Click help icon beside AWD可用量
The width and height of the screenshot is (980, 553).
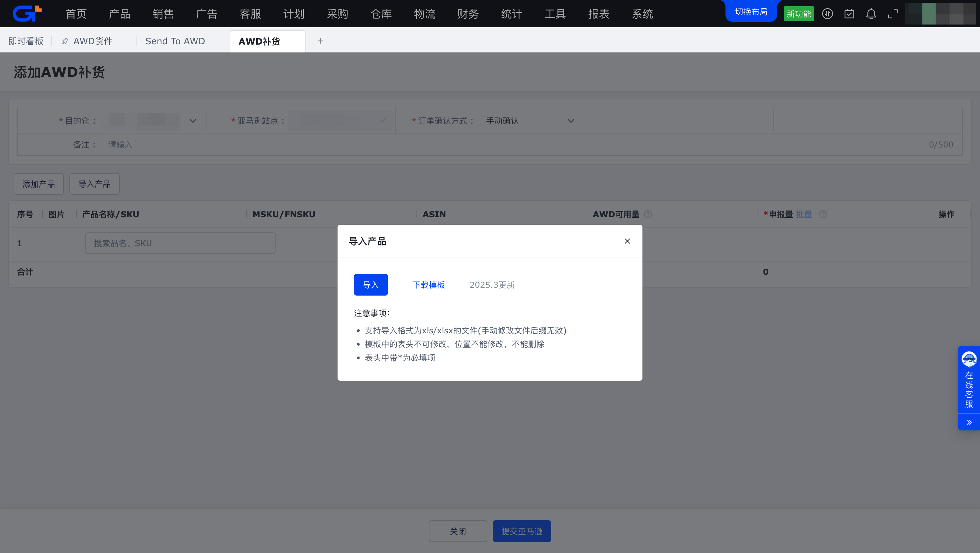pos(648,214)
